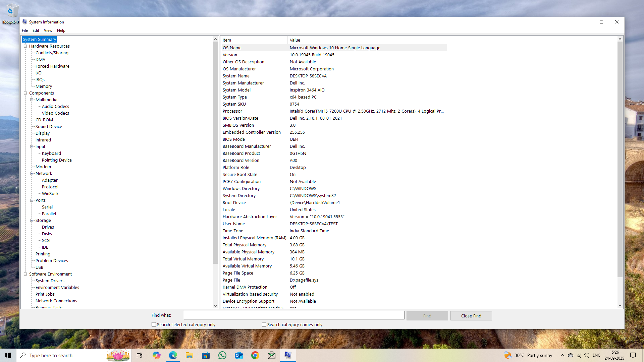Viewport: 644px width, 362px height.
Task: Enable Search selected category only
Action: pyautogui.click(x=154, y=324)
